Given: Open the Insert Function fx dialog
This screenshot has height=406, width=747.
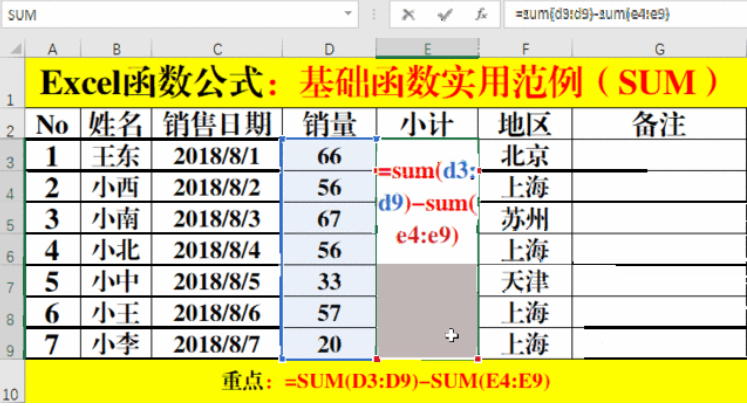Looking at the screenshot, I should 481,15.
